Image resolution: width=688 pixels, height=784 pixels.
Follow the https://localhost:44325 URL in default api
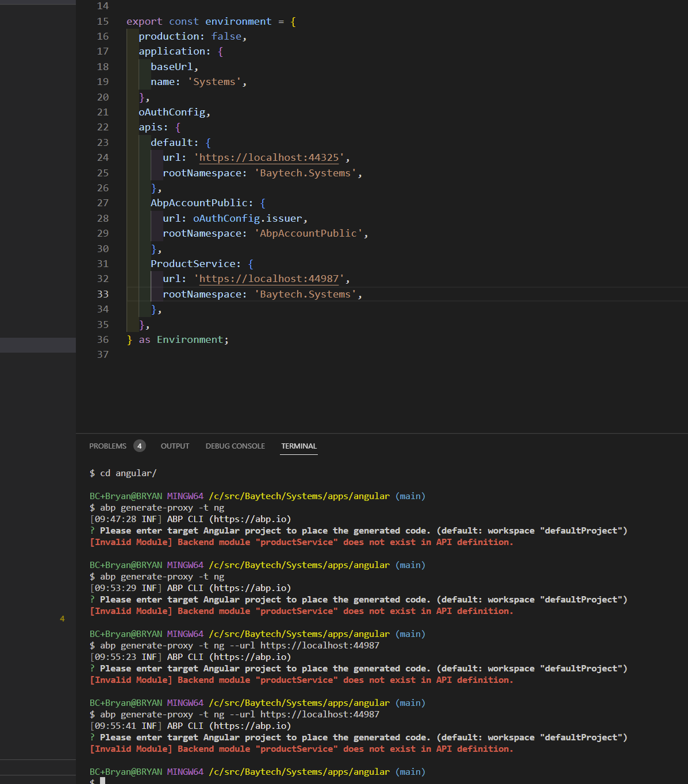tap(269, 157)
